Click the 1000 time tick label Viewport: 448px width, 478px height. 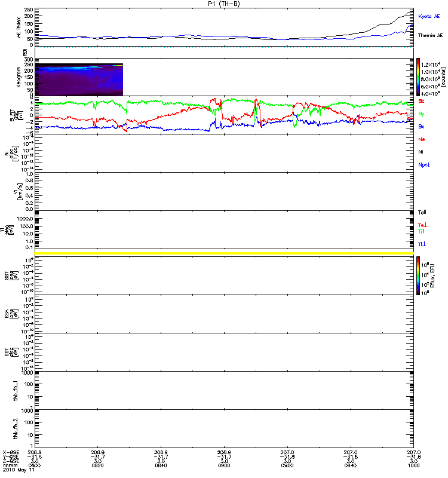(x=413, y=465)
